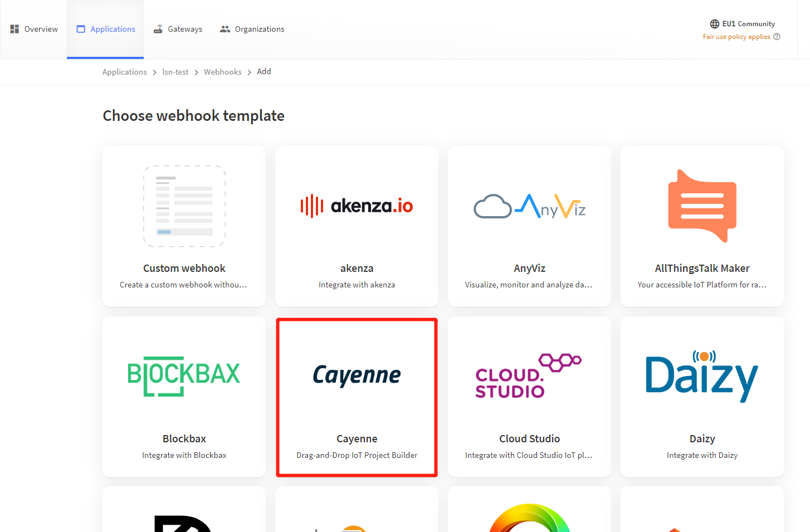Click the fair use policy help icon

click(x=777, y=37)
